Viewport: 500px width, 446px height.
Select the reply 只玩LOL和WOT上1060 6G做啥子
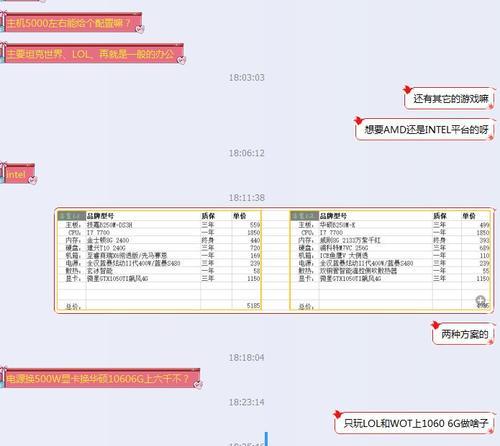click(416, 423)
